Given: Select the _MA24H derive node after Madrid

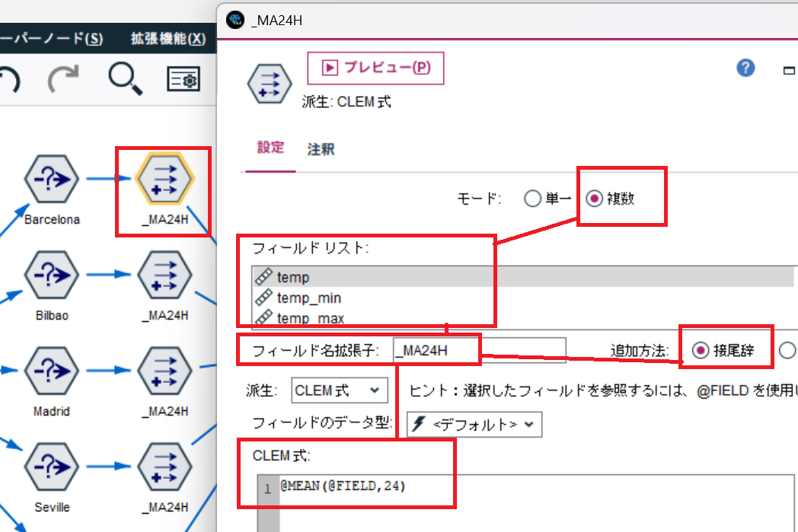Looking at the screenshot, I should click(164, 371).
